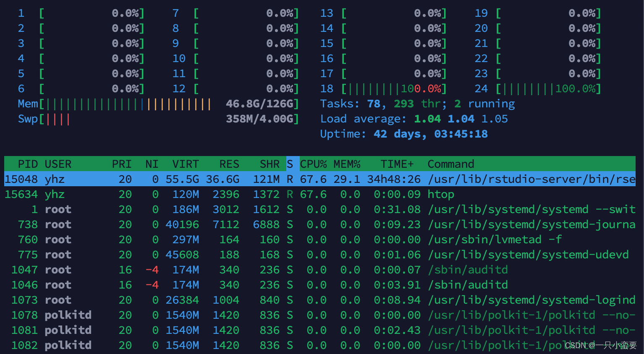Click the CPU 24 usage meter
The image size is (644, 354).
[x=538, y=88]
